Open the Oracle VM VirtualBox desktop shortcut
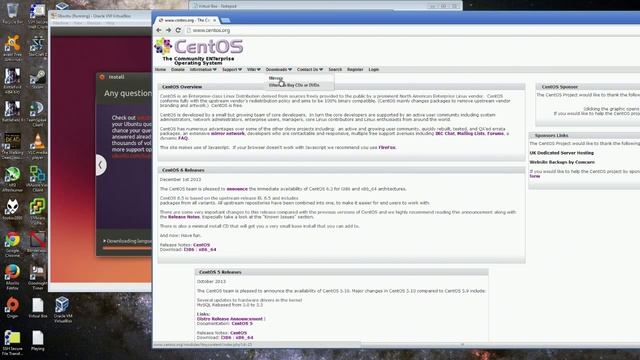This screenshot has width=640, height=360. (x=62, y=309)
